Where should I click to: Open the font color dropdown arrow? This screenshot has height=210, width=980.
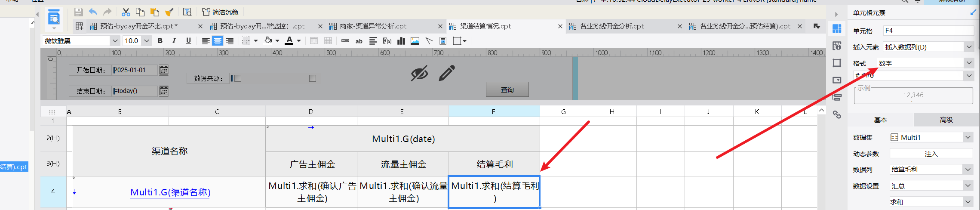coord(299,41)
